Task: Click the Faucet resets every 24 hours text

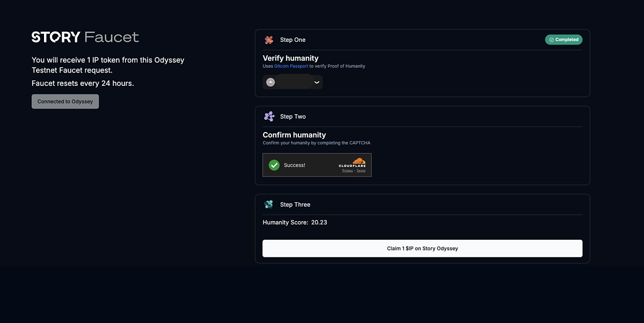Action: 83,83
